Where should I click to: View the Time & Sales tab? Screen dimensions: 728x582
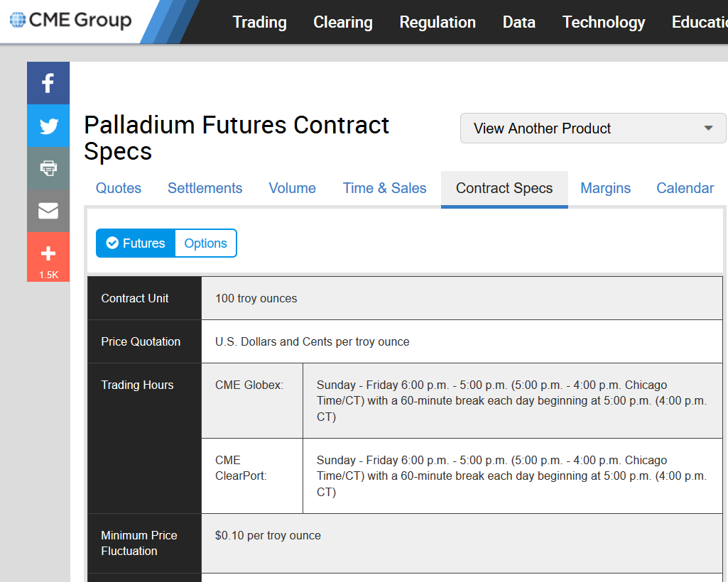(x=384, y=188)
